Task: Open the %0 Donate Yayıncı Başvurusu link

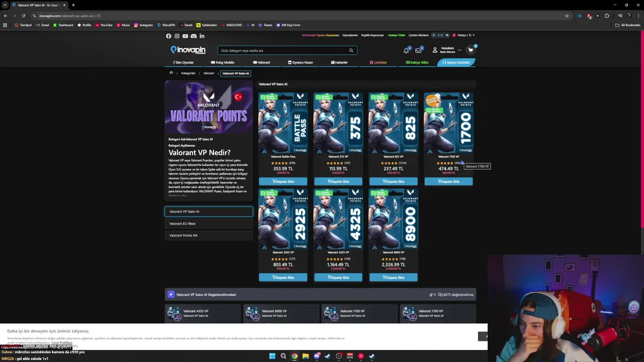Action: 320,35
